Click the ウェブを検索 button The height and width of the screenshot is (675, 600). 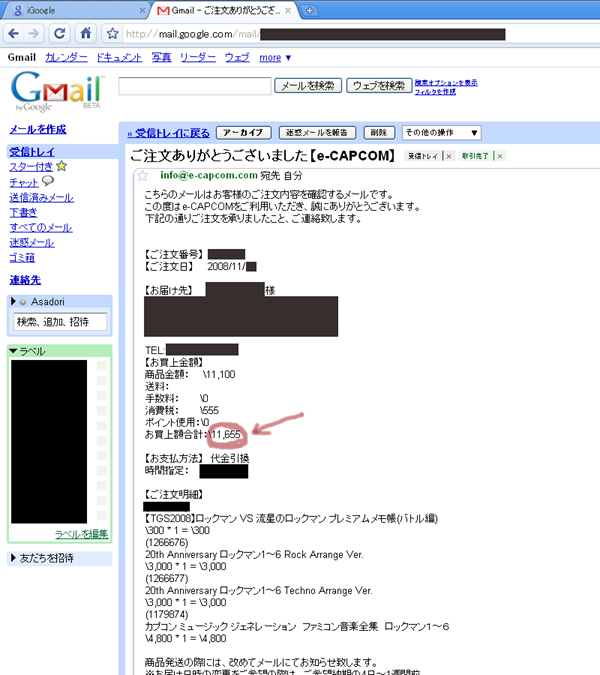[379, 86]
